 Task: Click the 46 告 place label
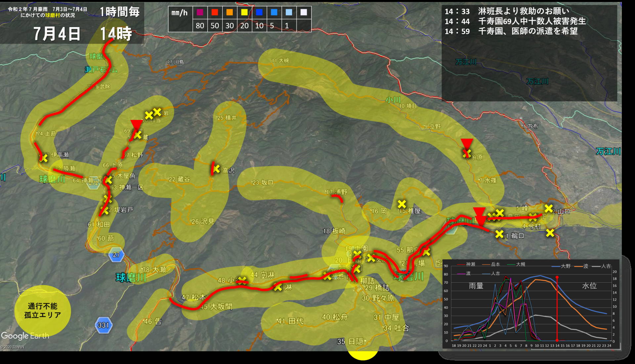click(x=153, y=321)
